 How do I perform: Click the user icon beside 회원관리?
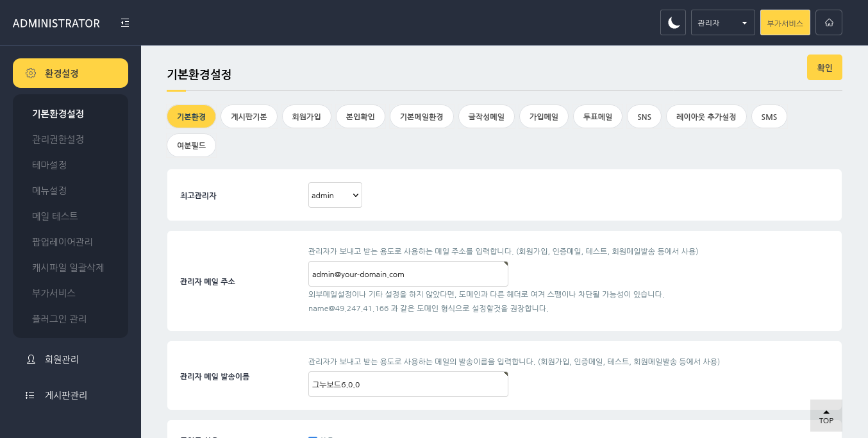[x=30, y=359]
